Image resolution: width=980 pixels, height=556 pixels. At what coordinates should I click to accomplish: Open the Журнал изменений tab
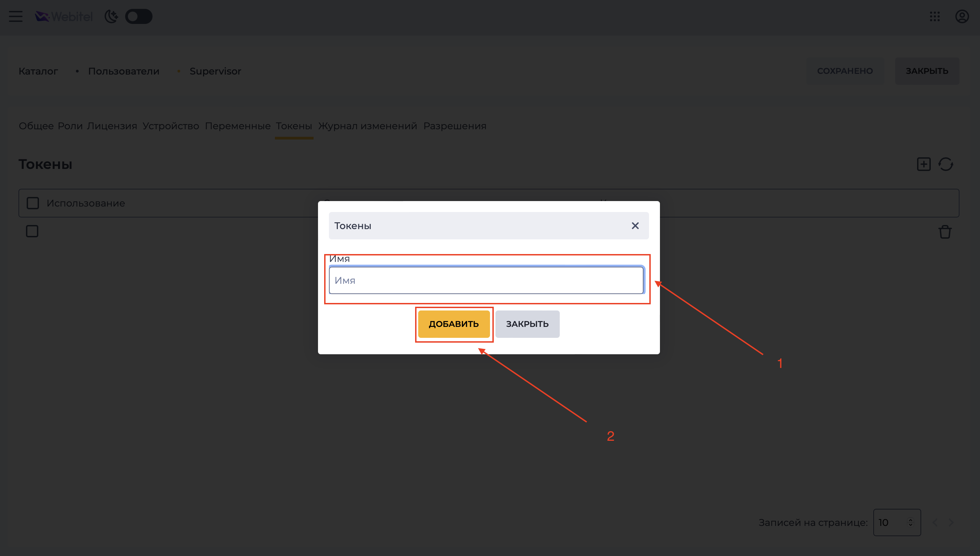(x=368, y=126)
